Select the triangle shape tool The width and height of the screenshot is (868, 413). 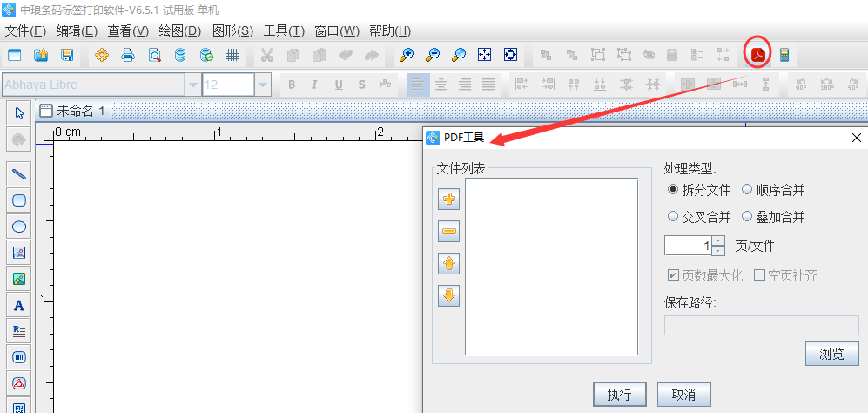coord(19,383)
